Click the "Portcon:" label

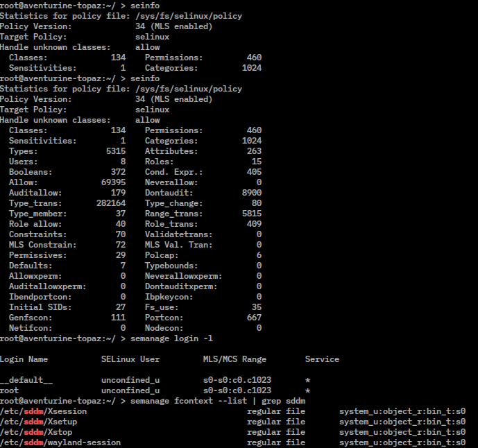coord(164,318)
